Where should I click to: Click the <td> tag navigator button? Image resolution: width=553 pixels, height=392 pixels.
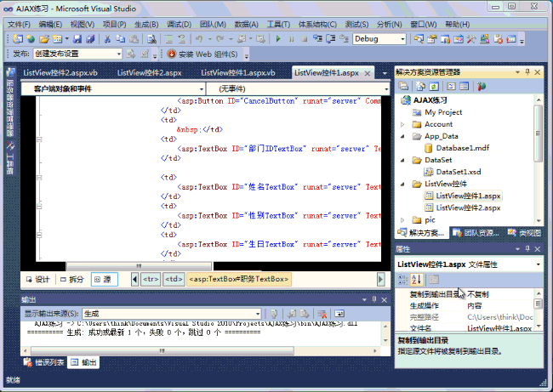pyautogui.click(x=174, y=279)
